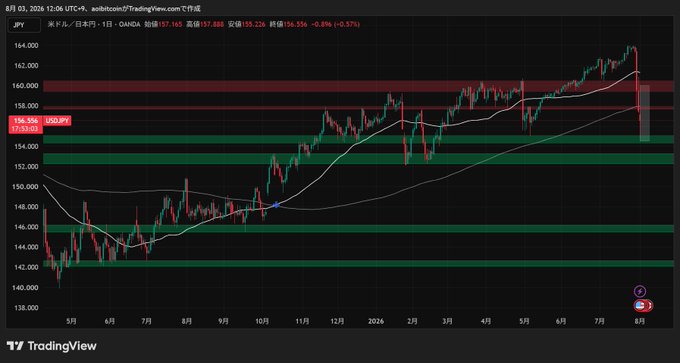Click the open value 157.165

tap(169, 25)
